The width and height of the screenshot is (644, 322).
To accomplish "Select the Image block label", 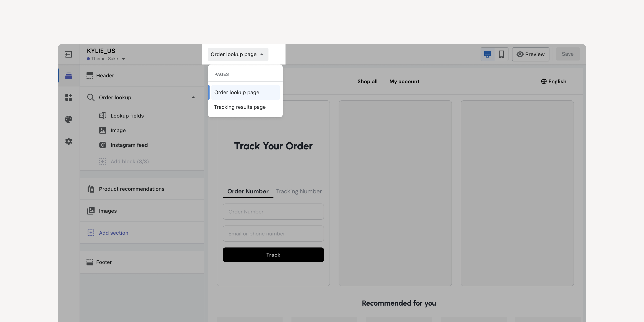I will point(118,130).
